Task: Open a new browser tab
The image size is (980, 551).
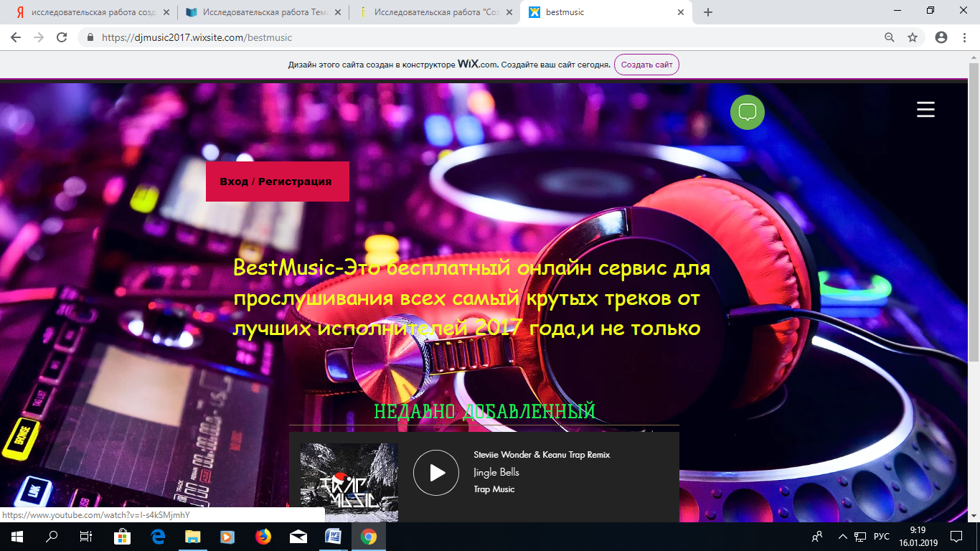Action: point(708,12)
